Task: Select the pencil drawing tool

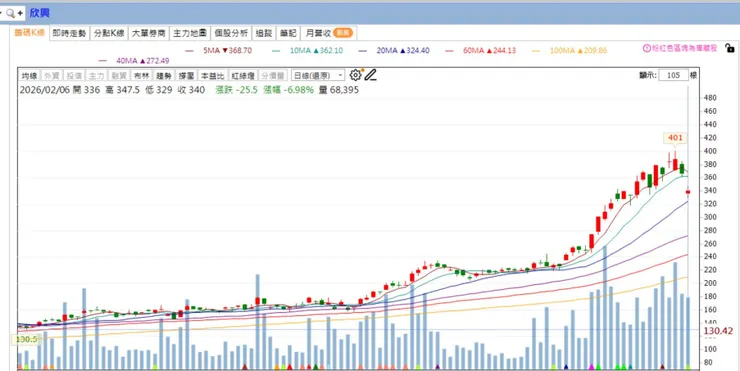Action: [370, 75]
